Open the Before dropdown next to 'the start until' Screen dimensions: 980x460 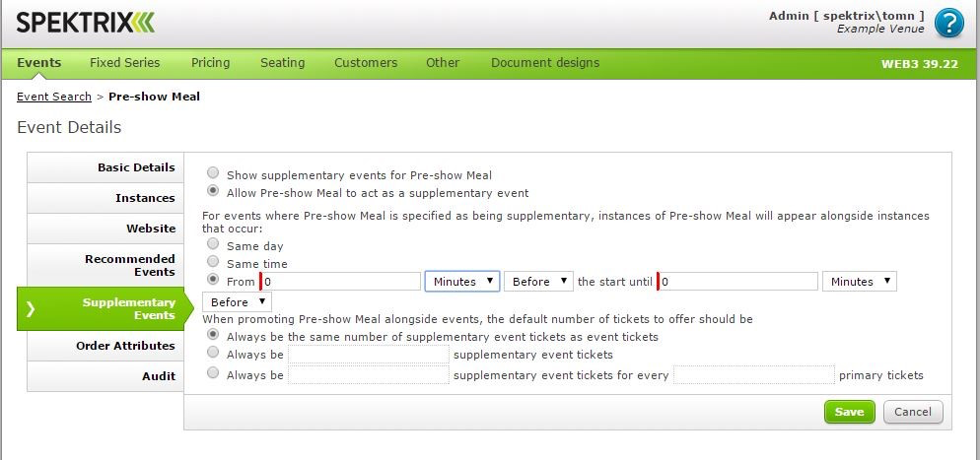pyautogui.click(x=538, y=282)
